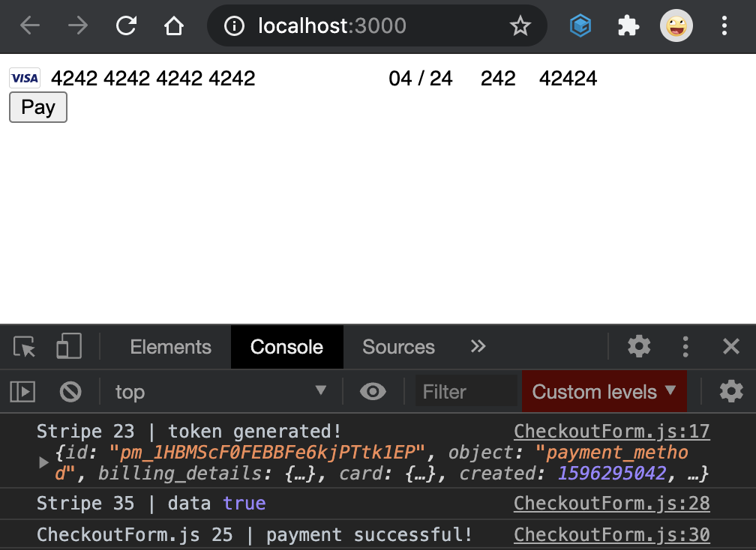
Task: Toggle the device emulation toolbar
Action: [x=68, y=346]
